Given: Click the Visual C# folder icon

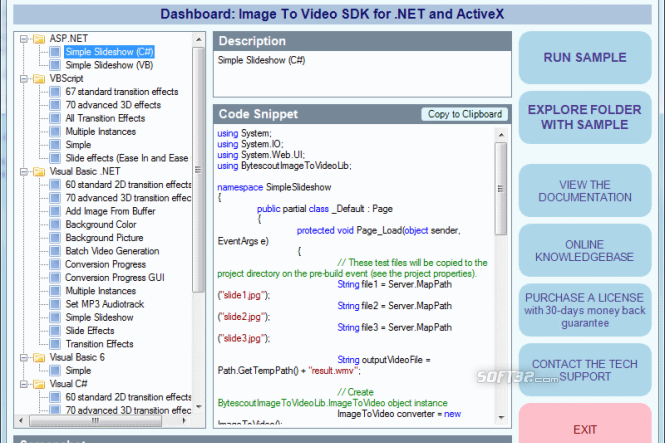Looking at the screenshot, I should pos(39,384).
